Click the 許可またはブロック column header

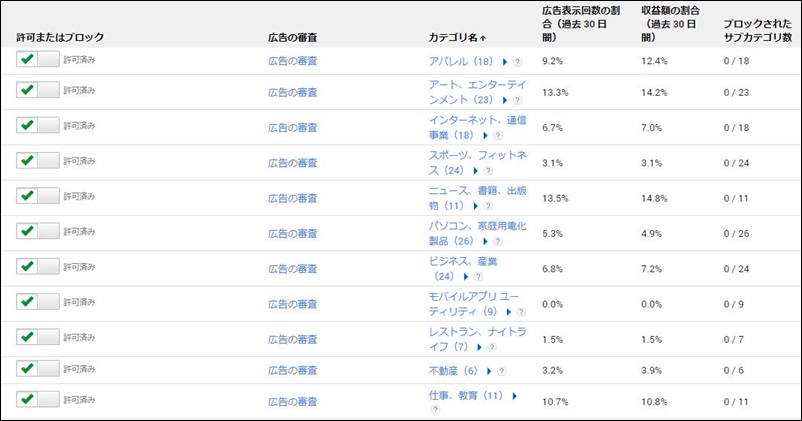(60, 37)
